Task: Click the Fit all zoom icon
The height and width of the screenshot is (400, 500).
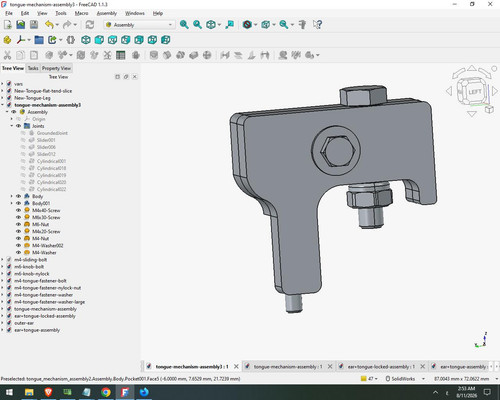Action: (184, 25)
